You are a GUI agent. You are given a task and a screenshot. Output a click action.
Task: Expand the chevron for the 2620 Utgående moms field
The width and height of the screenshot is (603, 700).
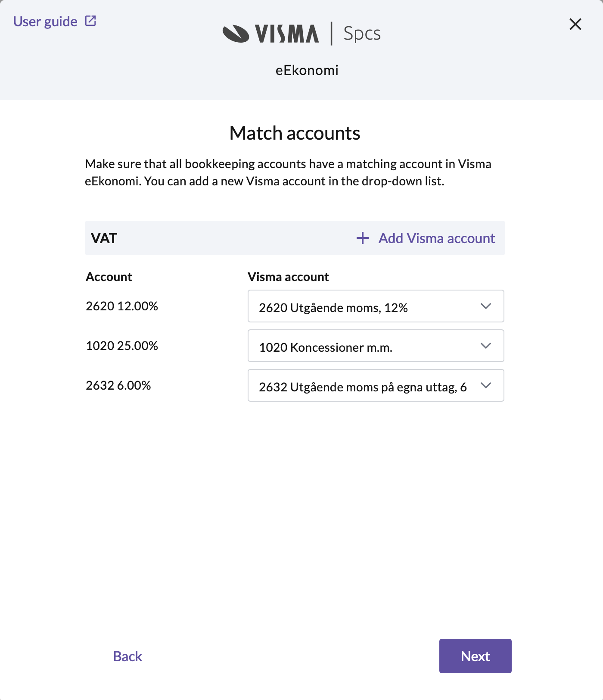click(486, 306)
